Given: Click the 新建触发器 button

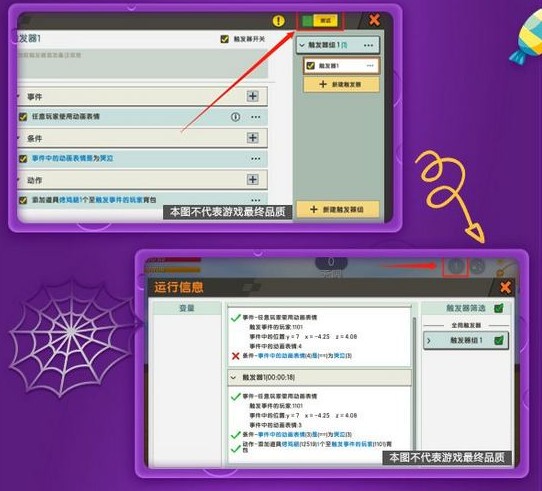Looking at the screenshot, I should point(341,84).
